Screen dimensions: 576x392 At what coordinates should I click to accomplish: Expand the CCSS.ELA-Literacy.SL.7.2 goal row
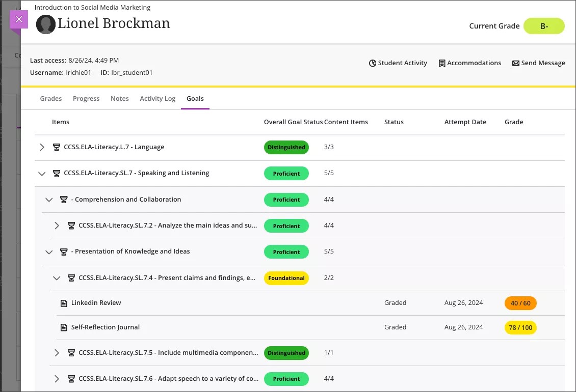(57, 226)
